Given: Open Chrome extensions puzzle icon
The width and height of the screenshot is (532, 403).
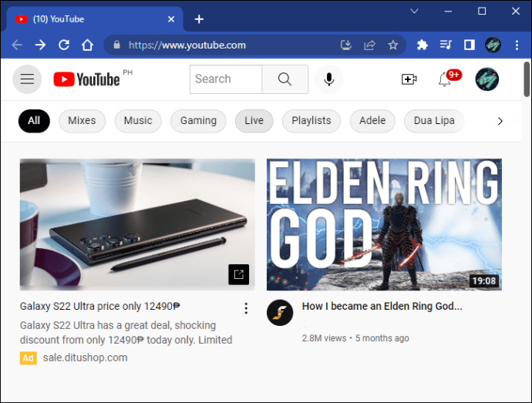Looking at the screenshot, I should (x=422, y=45).
